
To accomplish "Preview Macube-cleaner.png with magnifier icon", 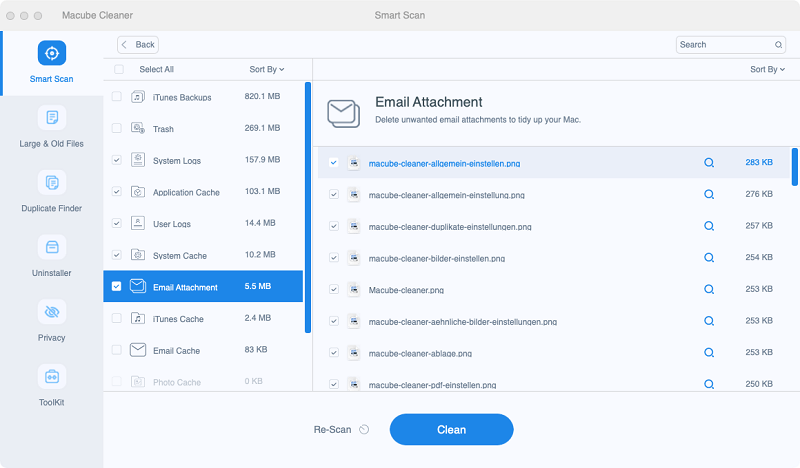I will [x=709, y=289].
